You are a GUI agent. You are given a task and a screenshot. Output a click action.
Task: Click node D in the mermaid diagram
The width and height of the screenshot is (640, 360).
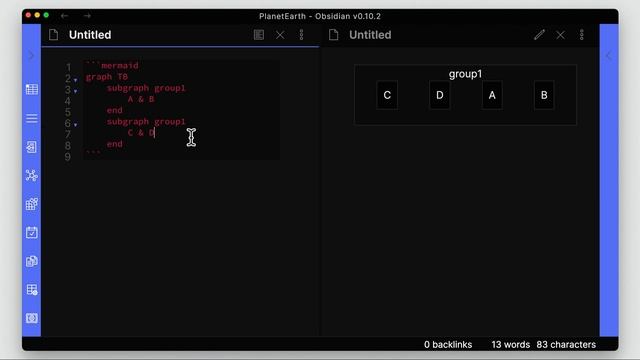[440, 95]
